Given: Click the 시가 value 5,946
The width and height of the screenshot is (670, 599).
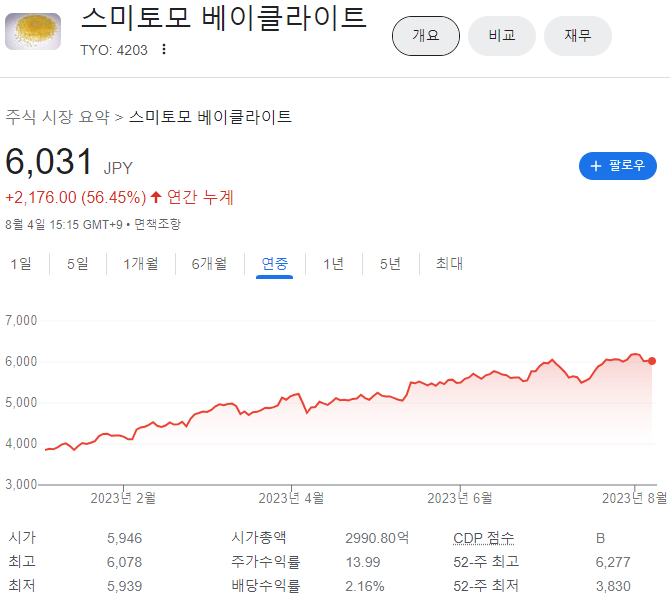Looking at the screenshot, I should pyautogui.click(x=124, y=538).
